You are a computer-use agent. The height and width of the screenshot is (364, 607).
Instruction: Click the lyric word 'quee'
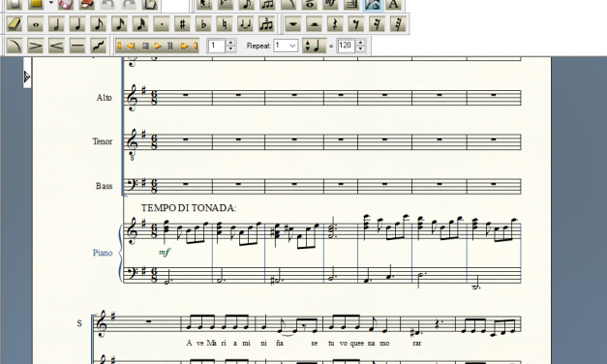[356, 343]
